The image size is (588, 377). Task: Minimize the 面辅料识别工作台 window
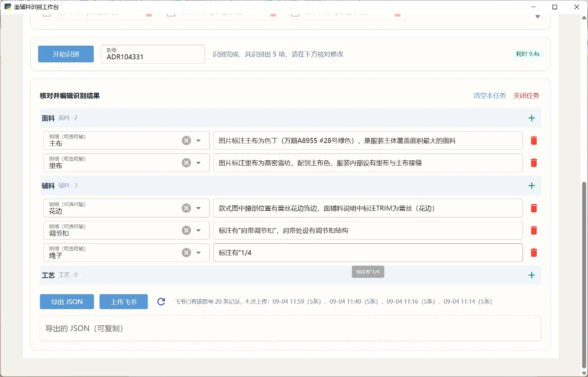coord(533,7)
